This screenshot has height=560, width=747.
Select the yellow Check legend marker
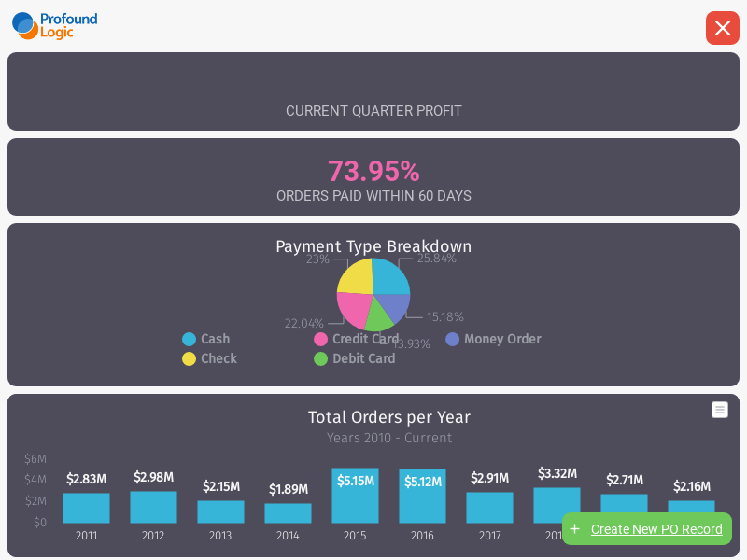[x=189, y=358]
